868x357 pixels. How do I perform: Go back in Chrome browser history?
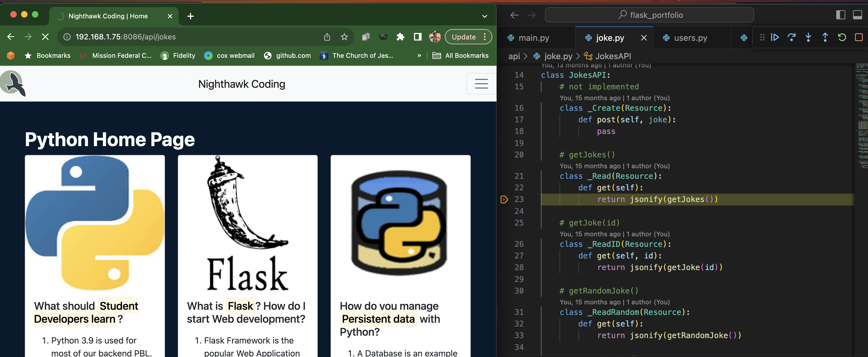click(x=11, y=37)
